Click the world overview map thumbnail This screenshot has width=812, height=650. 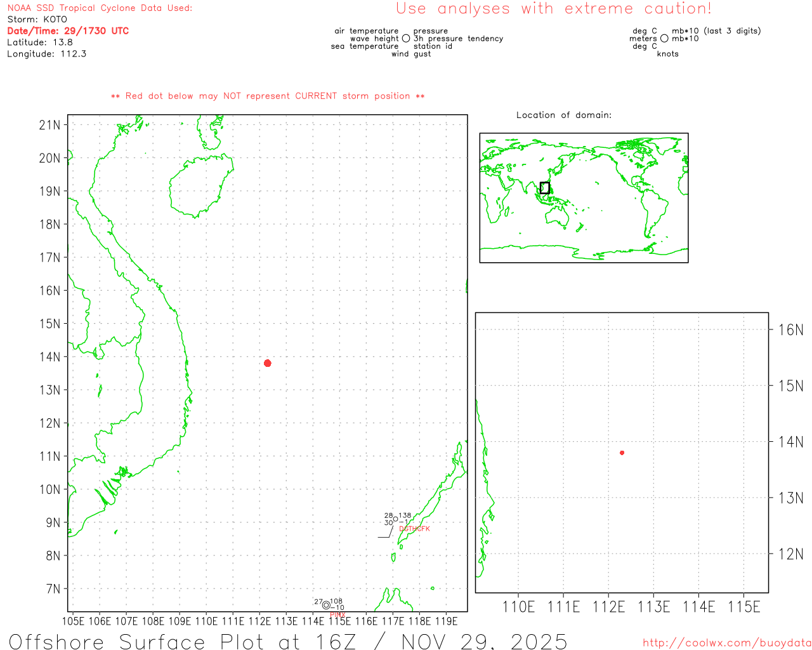point(584,197)
